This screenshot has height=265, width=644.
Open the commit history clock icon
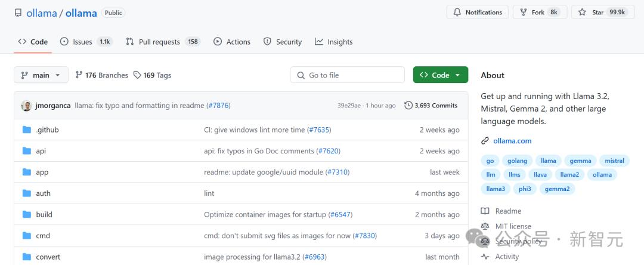point(408,106)
